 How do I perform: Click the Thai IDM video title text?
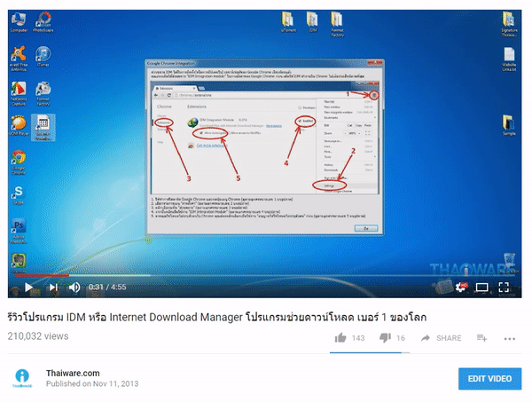coord(217,317)
